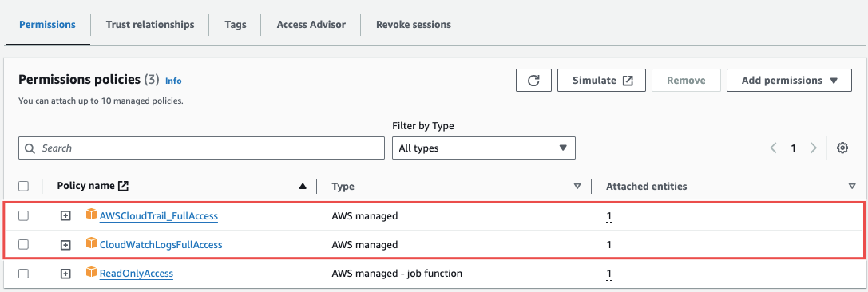Expand the ReadOnlyAccess policy details
The image size is (868, 292).
tap(65, 273)
